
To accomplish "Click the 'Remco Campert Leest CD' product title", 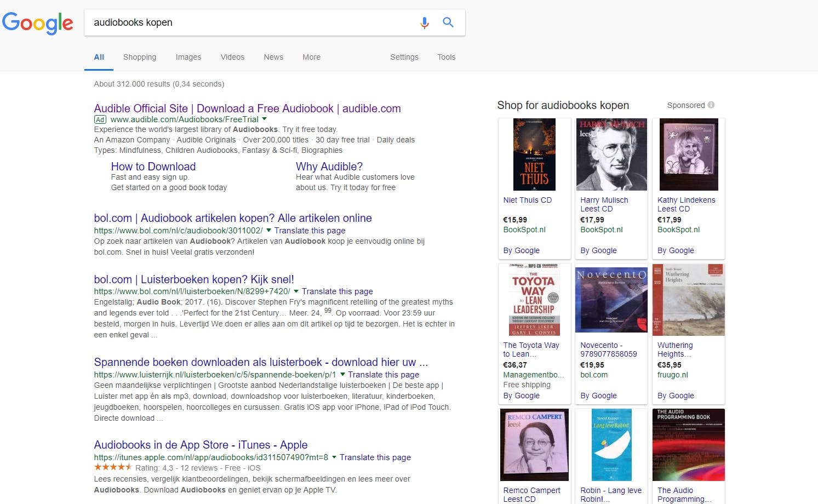I will 531,495.
